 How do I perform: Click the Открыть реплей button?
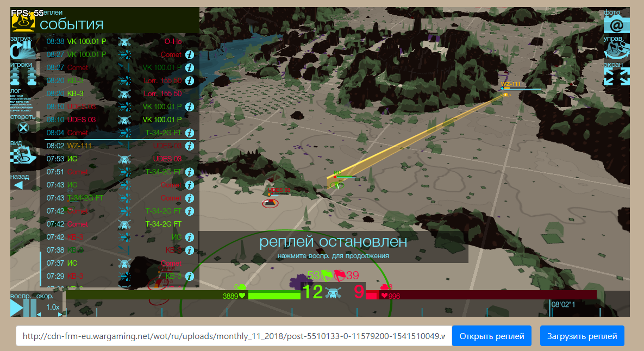[x=492, y=336]
